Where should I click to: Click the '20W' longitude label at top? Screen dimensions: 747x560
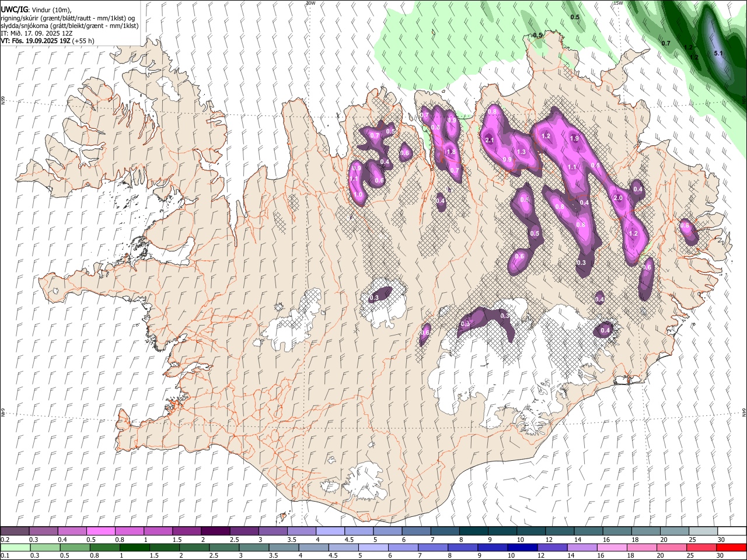pyautogui.click(x=310, y=3)
